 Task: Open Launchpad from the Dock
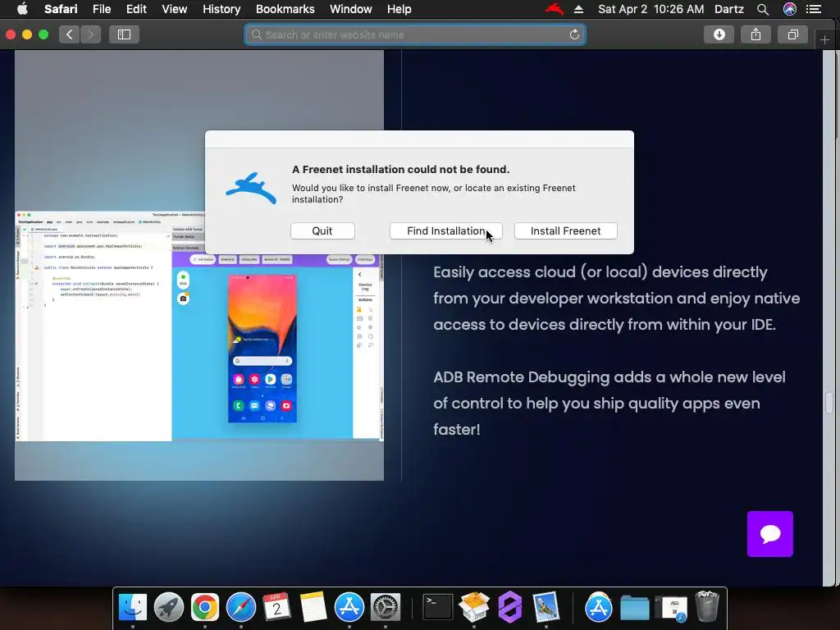[x=169, y=607]
